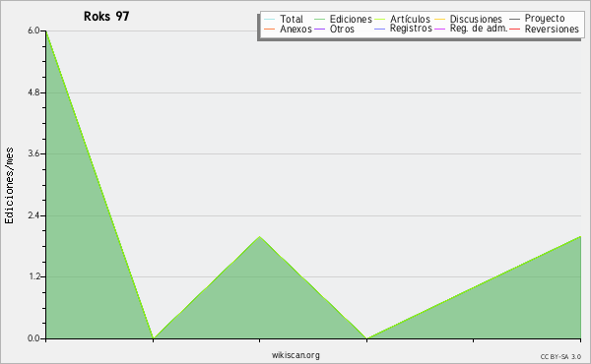This screenshot has height=364, width=591.
Task: Click the cyan Total legend line swatch
Action: [x=270, y=20]
